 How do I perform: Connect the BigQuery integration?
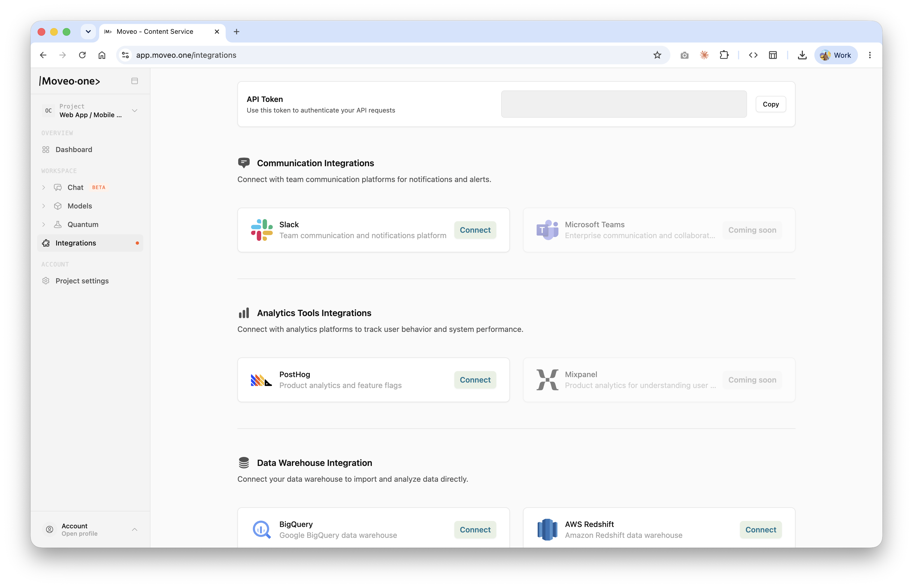click(475, 530)
